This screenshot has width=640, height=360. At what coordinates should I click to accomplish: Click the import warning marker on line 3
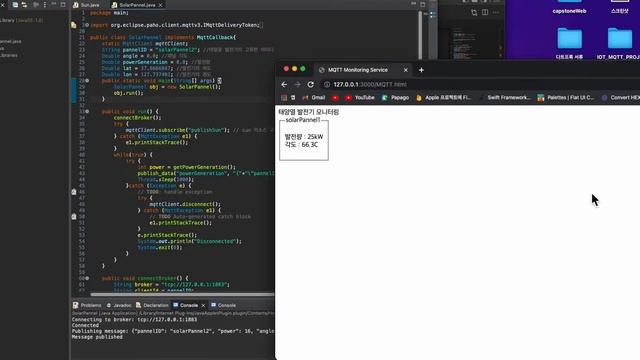[x=74, y=25]
